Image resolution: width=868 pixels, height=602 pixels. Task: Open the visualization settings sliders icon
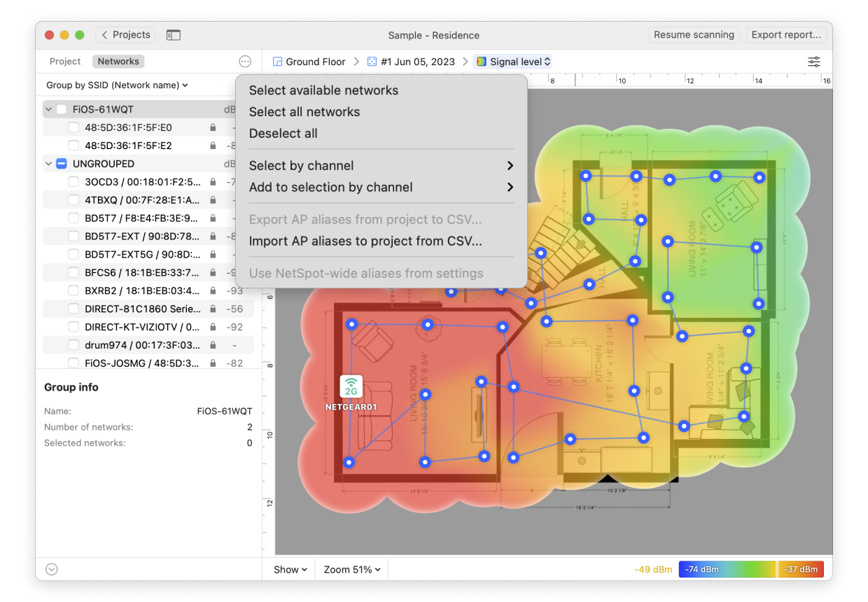click(814, 62)
